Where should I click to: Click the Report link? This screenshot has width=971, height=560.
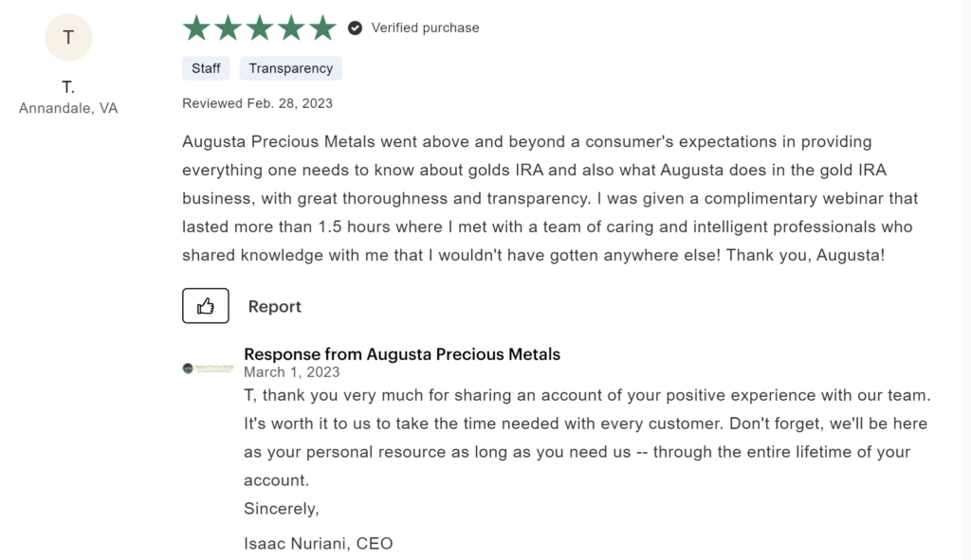pos(274,306)
